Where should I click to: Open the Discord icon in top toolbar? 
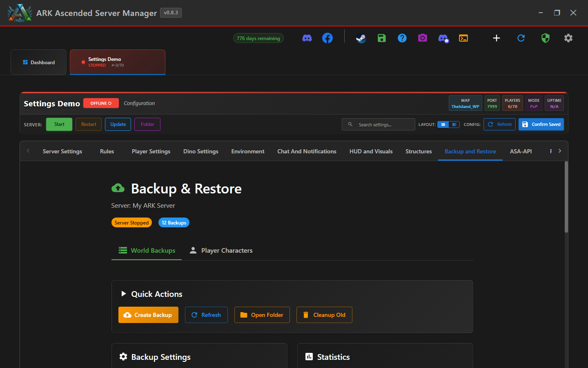click(x=307, y=38)
